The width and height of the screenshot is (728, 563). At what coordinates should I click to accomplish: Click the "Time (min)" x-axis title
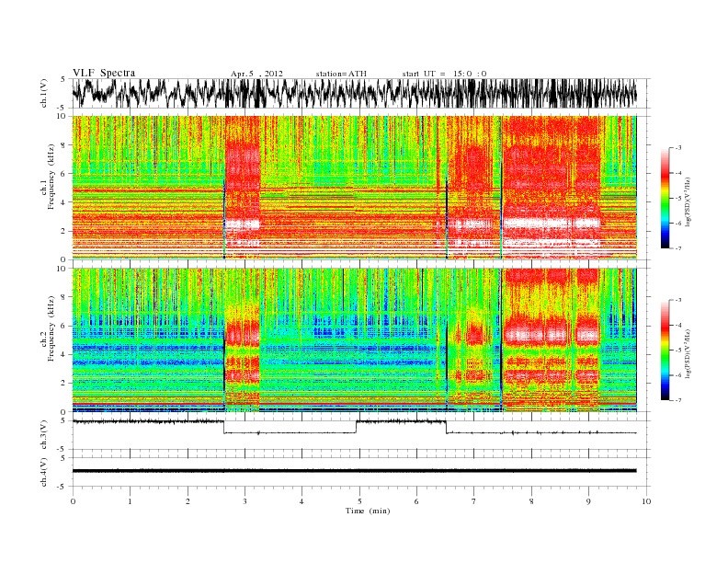click(x=368, y=511)
